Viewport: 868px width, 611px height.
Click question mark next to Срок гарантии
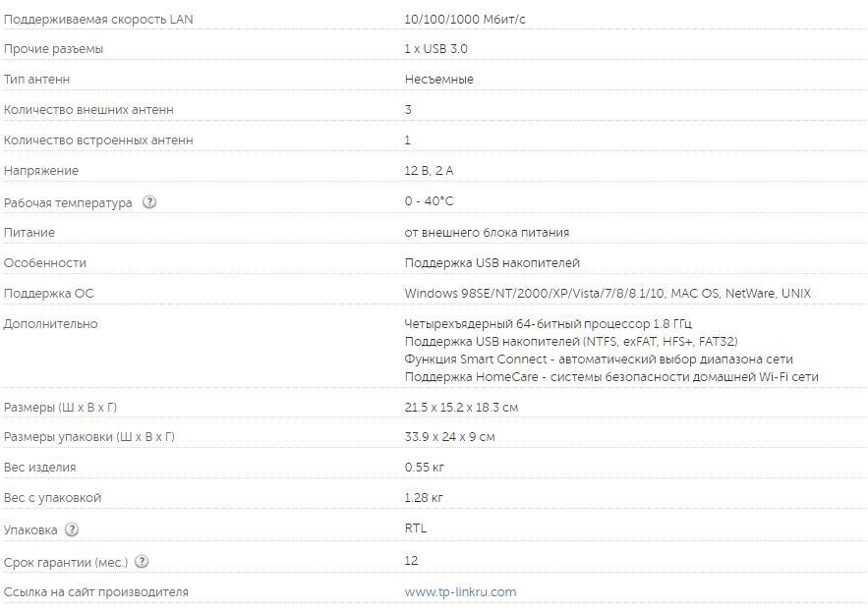point(142,562)
